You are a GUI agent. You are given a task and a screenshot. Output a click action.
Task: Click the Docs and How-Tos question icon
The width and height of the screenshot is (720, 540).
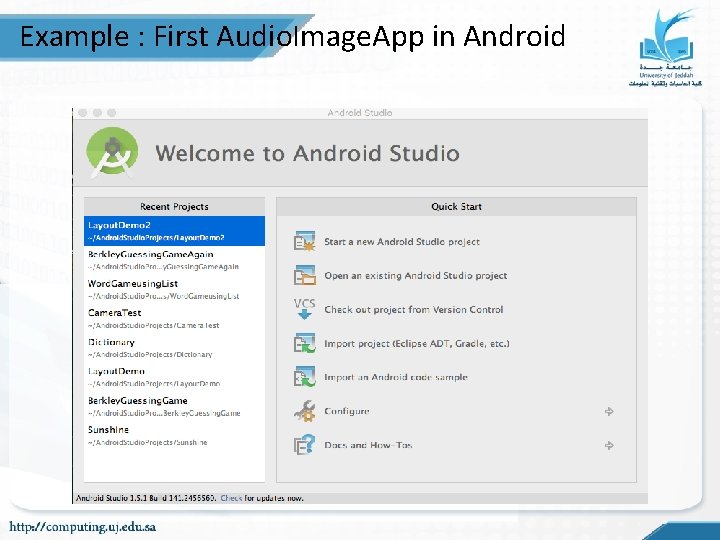pos(304,444)
